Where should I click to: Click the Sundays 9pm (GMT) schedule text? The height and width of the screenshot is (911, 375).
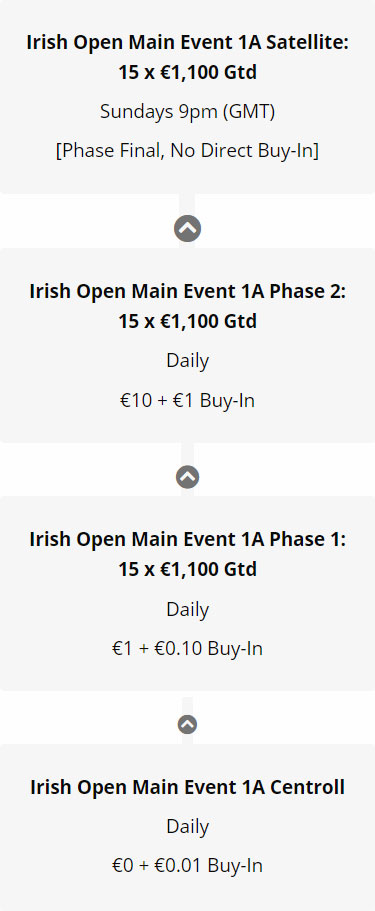tap(187, 111)
